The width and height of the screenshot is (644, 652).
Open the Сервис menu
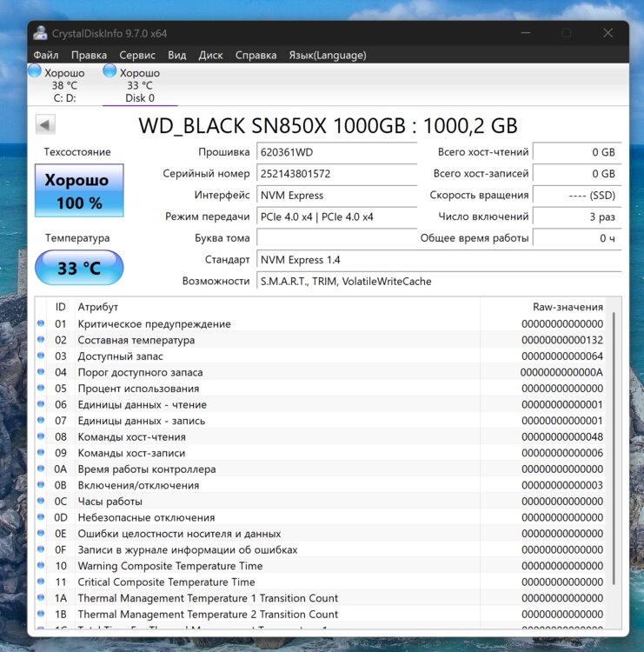137,55
